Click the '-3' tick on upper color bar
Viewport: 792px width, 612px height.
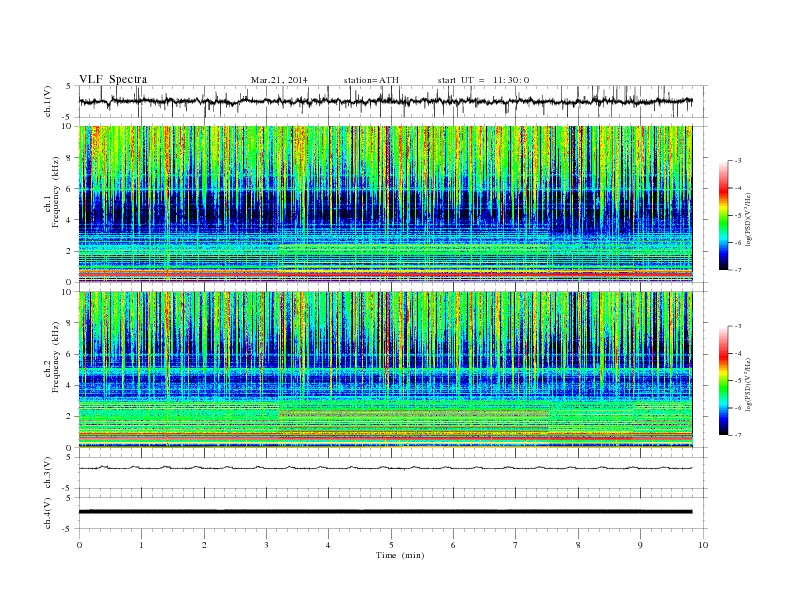[738, 161]
